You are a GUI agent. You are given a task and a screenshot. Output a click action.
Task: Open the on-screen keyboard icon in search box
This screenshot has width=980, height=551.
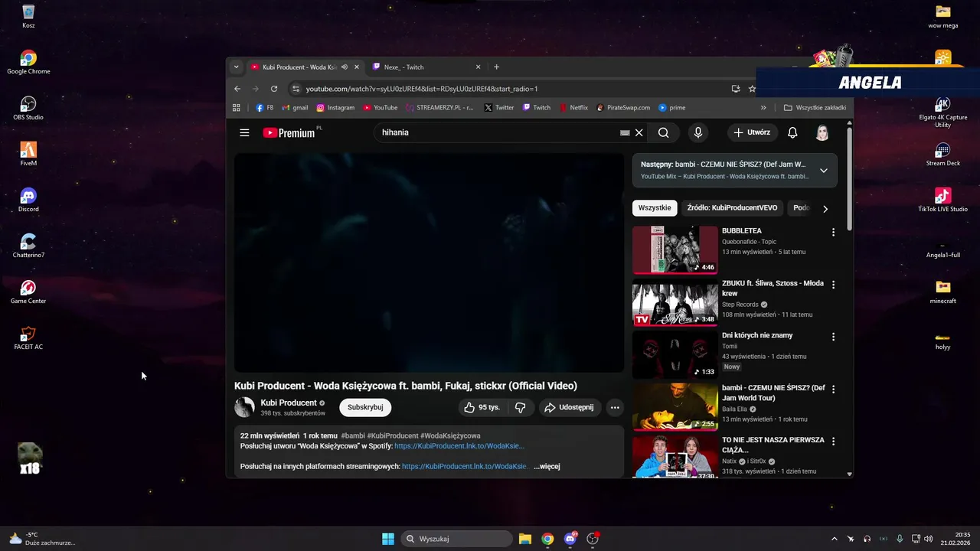(x=625, y=132)
